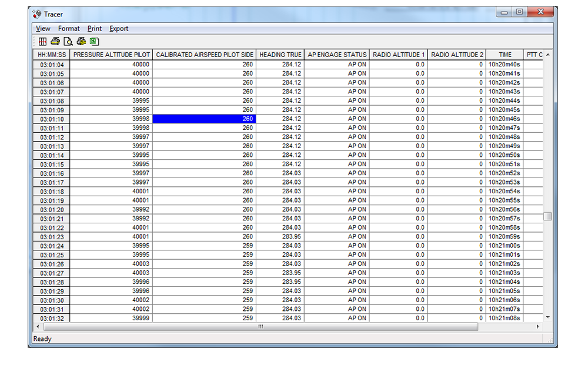This screenshot has height=382, width=588.
Task: Click the vertical scrollbar thumb
Action: 548,216
